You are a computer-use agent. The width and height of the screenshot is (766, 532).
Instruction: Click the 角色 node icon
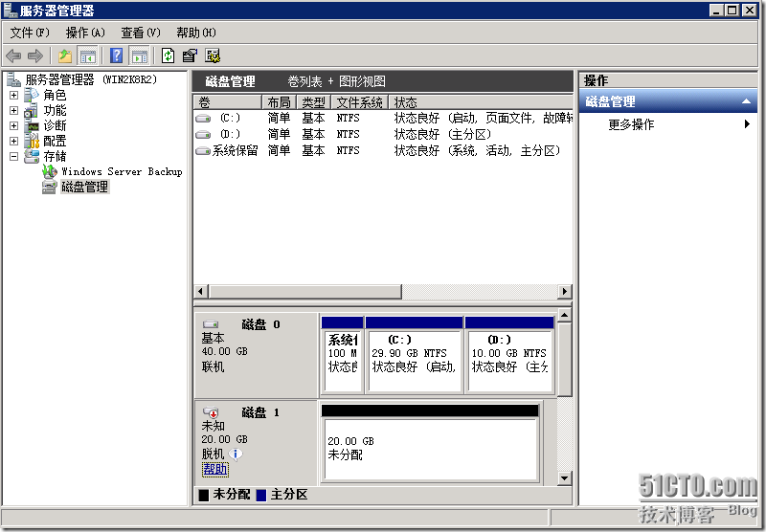click(x=32, y=95)
